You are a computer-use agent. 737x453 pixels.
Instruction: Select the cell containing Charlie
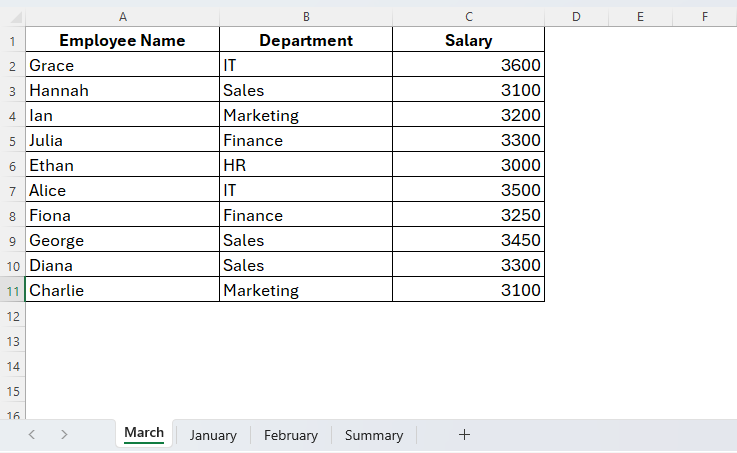point(123,290)
